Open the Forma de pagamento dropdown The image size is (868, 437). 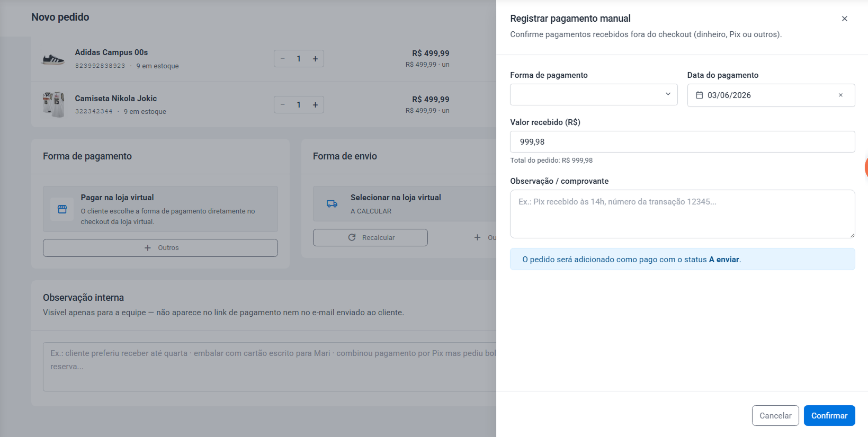(594, 95)
